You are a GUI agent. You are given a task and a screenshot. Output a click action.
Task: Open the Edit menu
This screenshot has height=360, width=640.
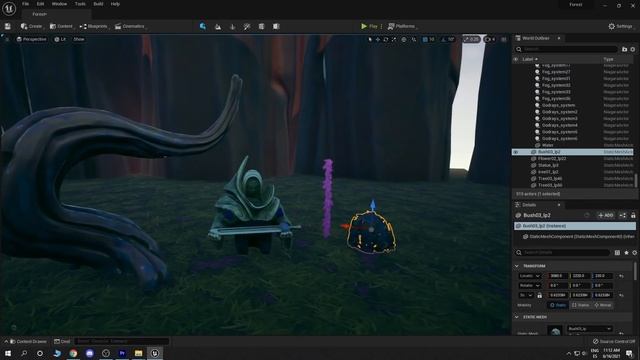40,4
